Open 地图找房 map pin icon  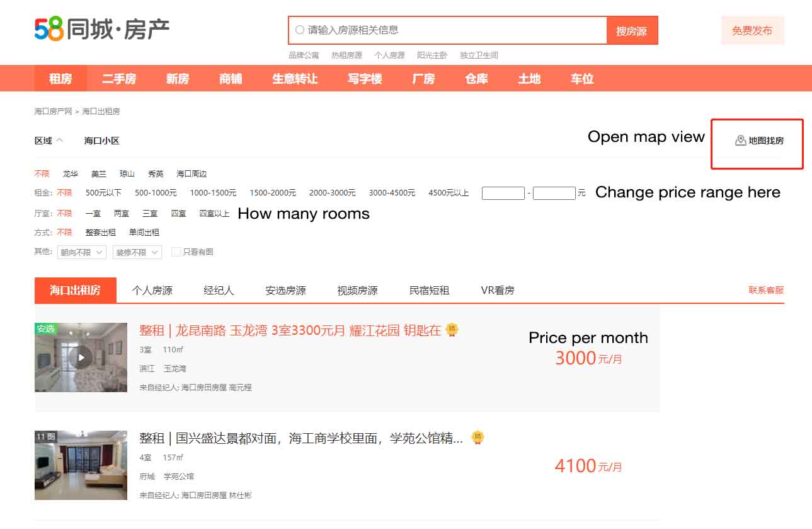coord(741,141)
